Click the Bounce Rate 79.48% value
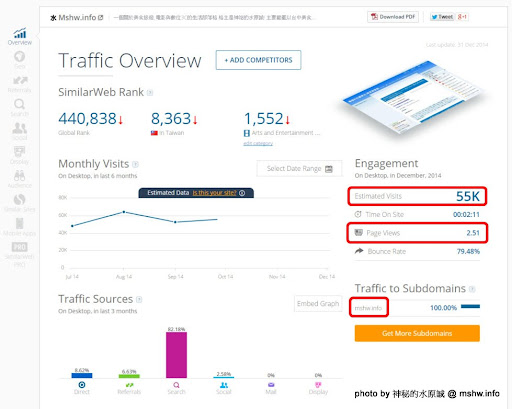Viewport: 512px width, 409px height. pos(468,251)
